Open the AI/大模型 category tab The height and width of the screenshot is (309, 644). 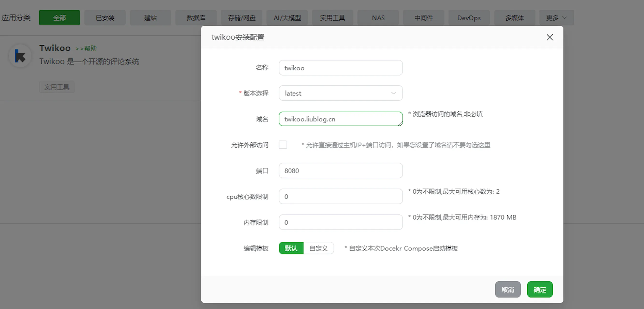click(x=287, y=18)
